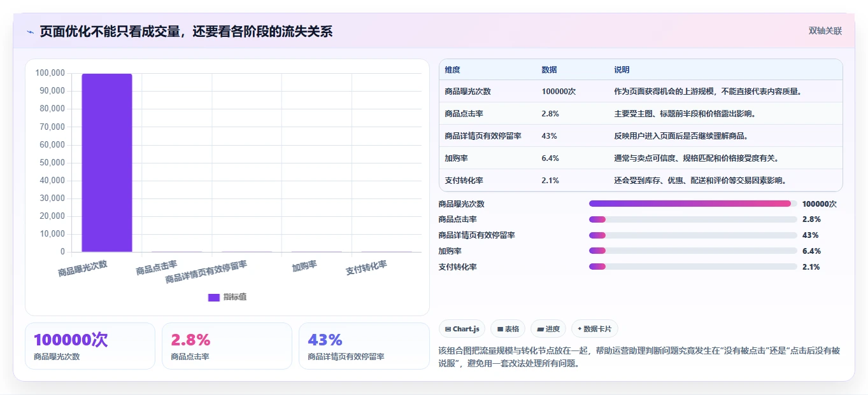This screenshot has height=395, width=868.
Task: Click 商品点击率 cell in the table
Action: (x=464, y=114)
